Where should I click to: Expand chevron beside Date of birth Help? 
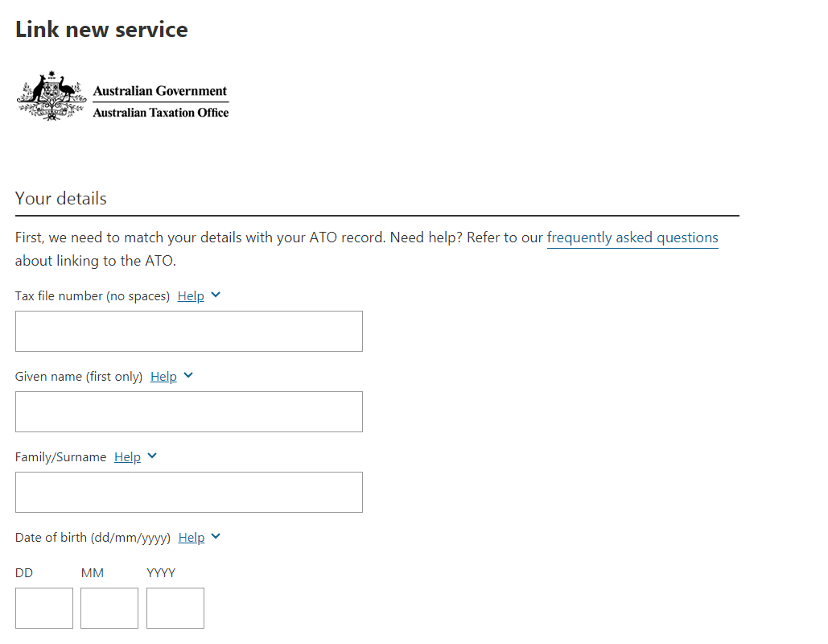[x=216, y=536]
